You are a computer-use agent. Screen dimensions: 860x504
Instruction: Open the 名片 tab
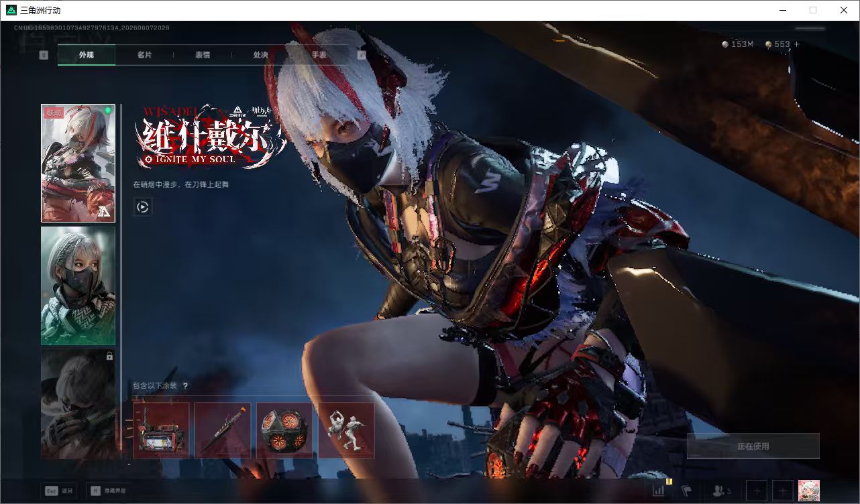[x=144, y=55]
